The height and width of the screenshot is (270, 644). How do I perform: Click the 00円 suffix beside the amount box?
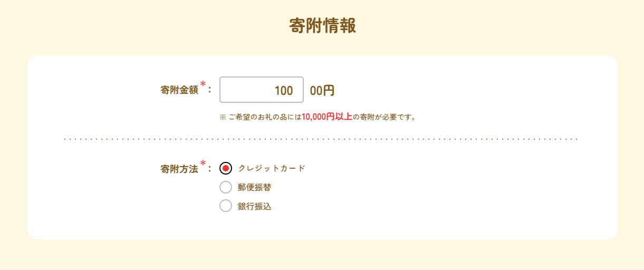click(x=322, y=91)
